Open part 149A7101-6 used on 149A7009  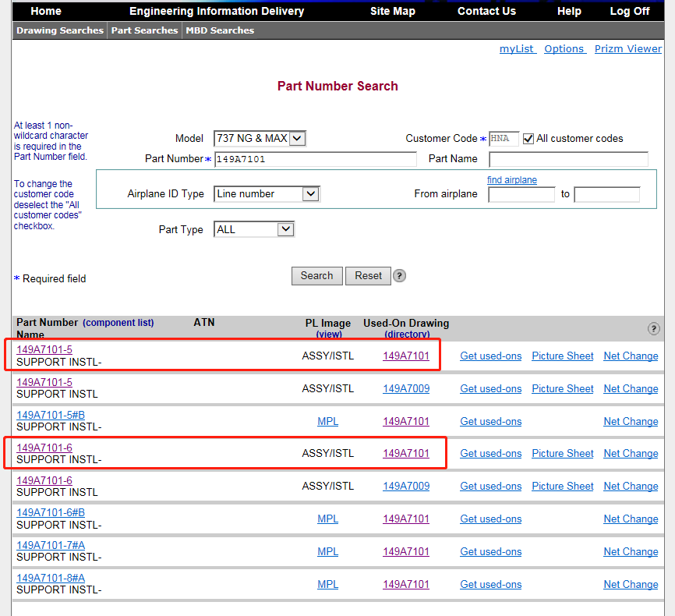pyautogui.click(x=44, y=481)
